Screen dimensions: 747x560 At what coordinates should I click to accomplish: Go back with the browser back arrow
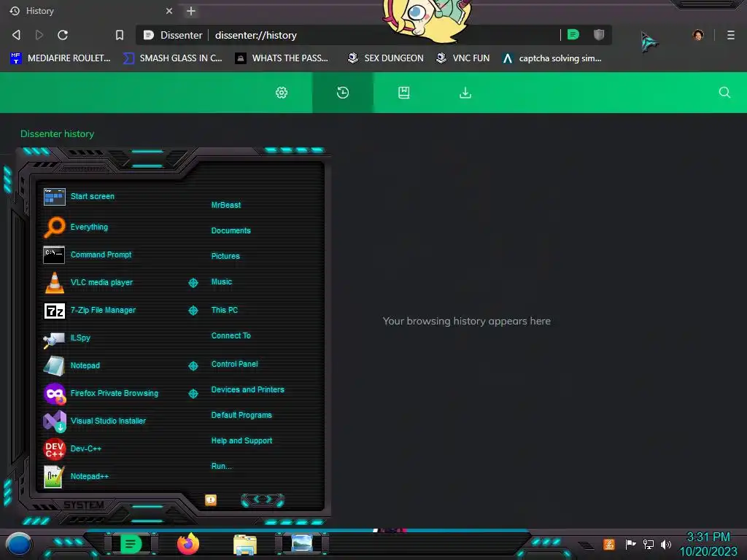point(16,35)
